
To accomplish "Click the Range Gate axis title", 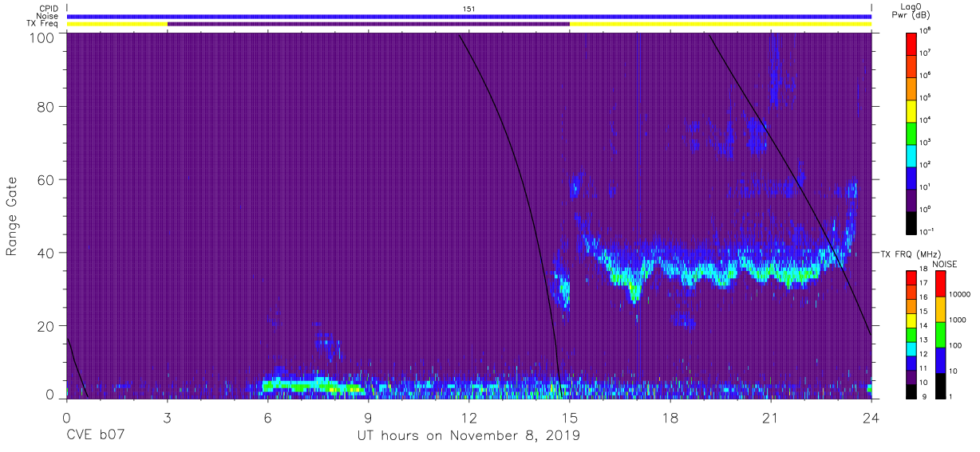I will tap(12, 217).
